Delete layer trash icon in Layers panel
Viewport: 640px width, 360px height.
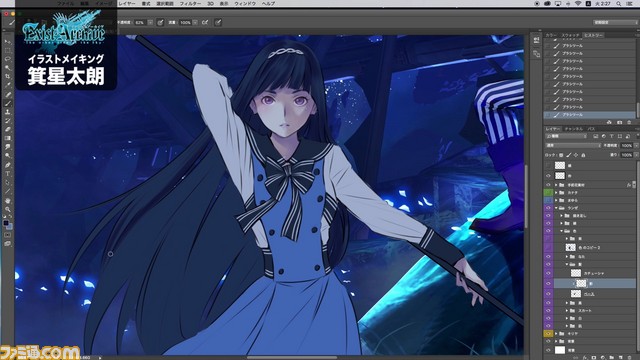[x=630, y=358]
